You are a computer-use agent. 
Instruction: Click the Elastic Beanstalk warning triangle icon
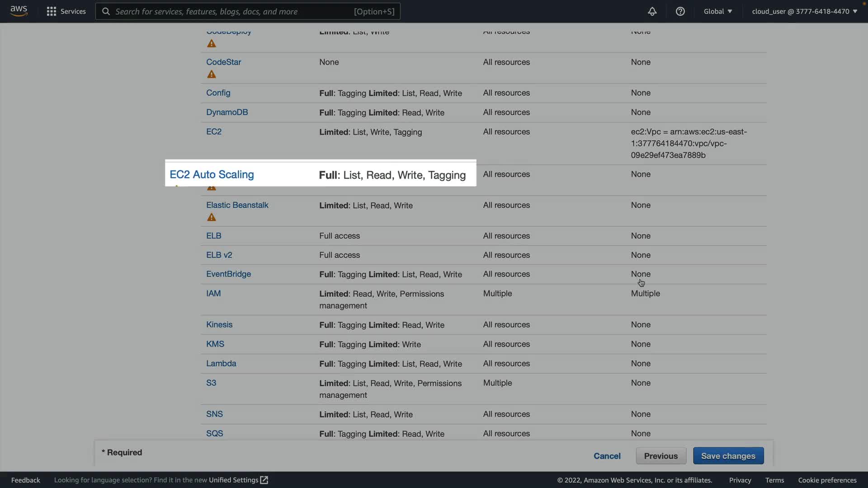pyautogui.click(x=211, y=217)
